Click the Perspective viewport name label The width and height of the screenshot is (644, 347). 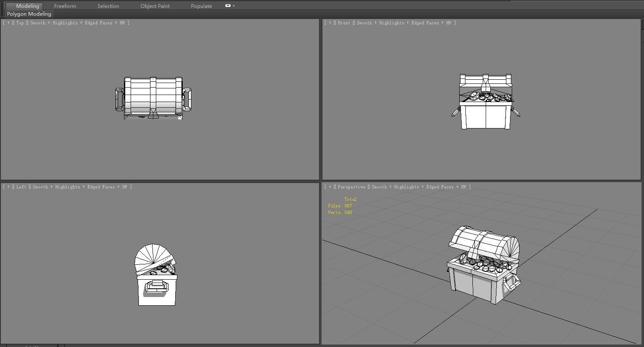coord(351,187)
